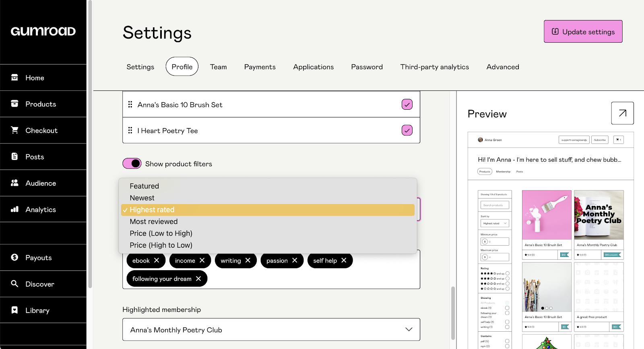
Task: Select the 2 stars and up rating radio
Action: click(x=508, y=283)
